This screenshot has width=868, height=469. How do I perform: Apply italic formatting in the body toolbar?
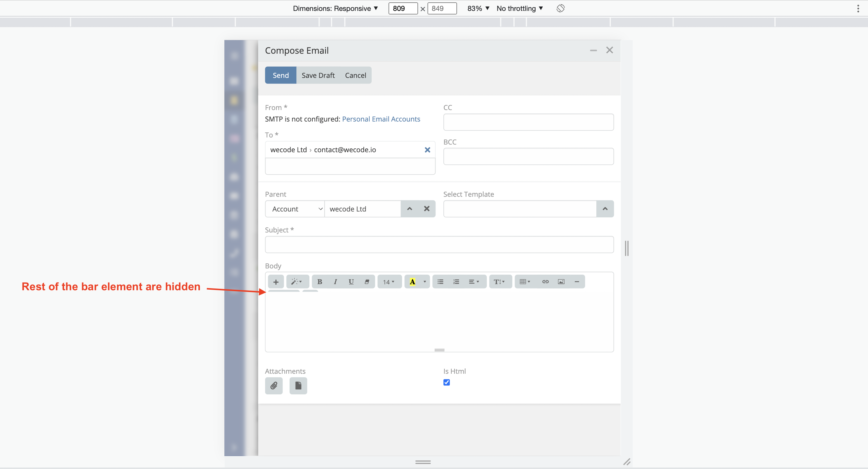(335, 281)
